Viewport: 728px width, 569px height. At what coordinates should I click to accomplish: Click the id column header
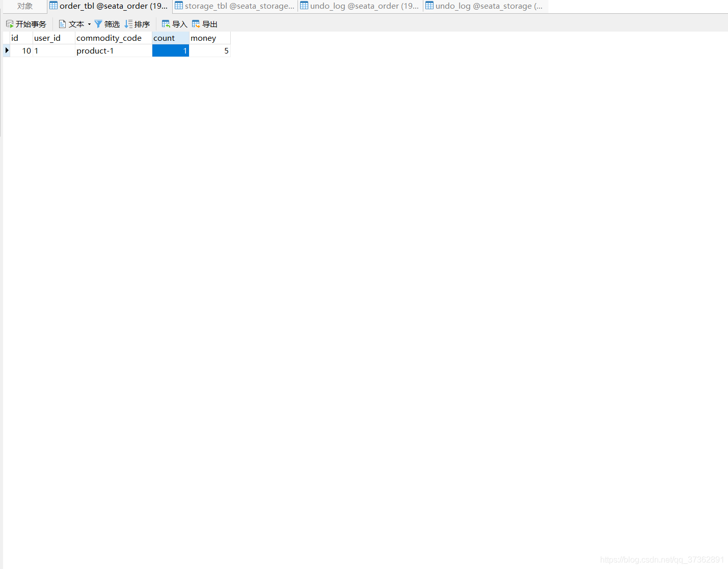(x=21, y=38)
